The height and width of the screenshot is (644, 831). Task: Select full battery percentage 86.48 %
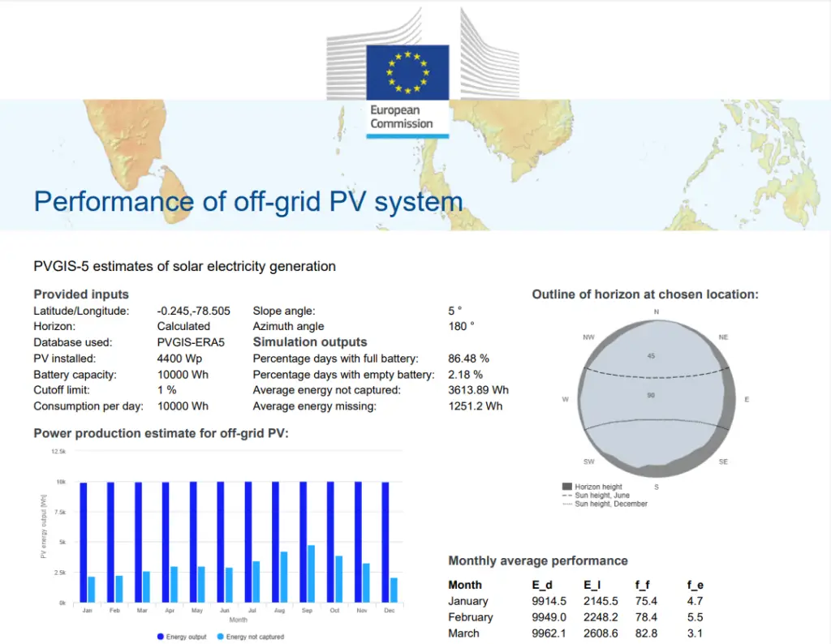tap(468, 358)
